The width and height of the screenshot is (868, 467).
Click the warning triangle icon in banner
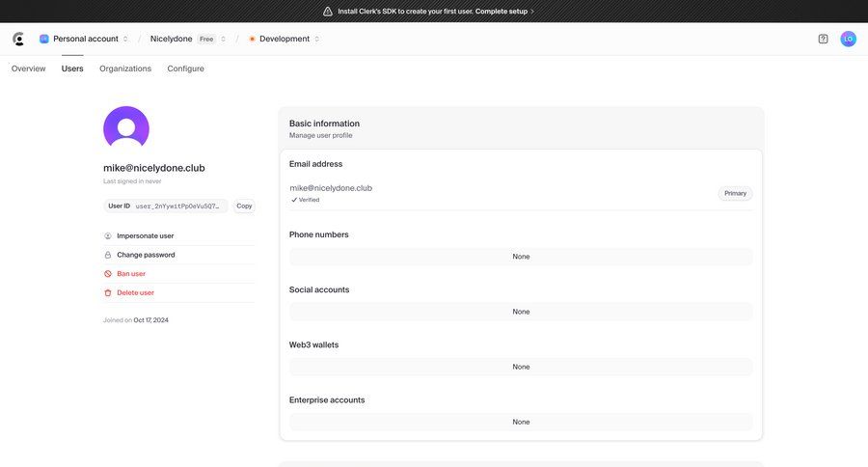pos(328,11)
